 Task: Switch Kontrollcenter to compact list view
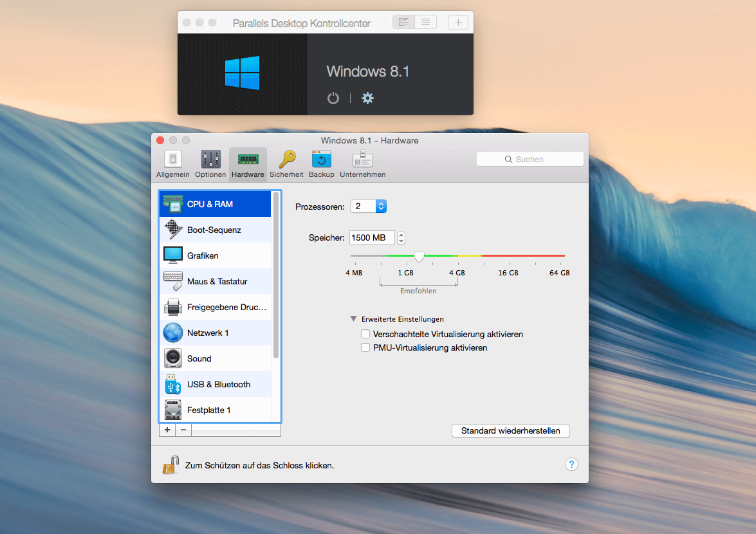click(426, 22)
